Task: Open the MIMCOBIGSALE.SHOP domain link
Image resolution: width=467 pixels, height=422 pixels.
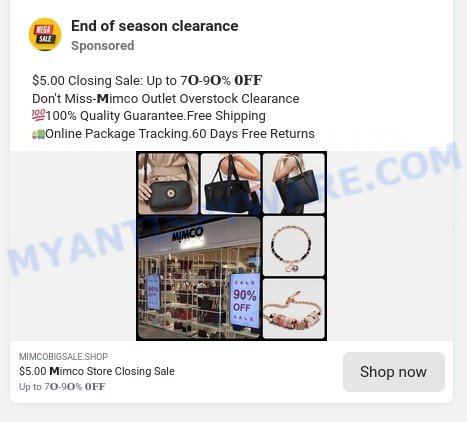Action: click(63, 357)
